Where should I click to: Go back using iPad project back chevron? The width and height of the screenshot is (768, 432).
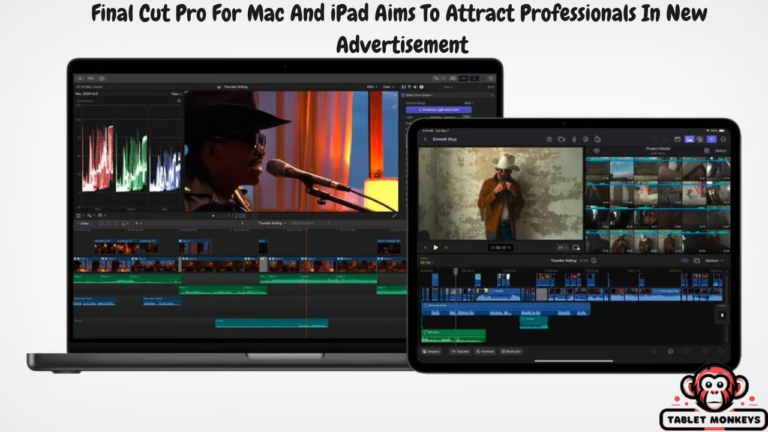click(425, 140)
